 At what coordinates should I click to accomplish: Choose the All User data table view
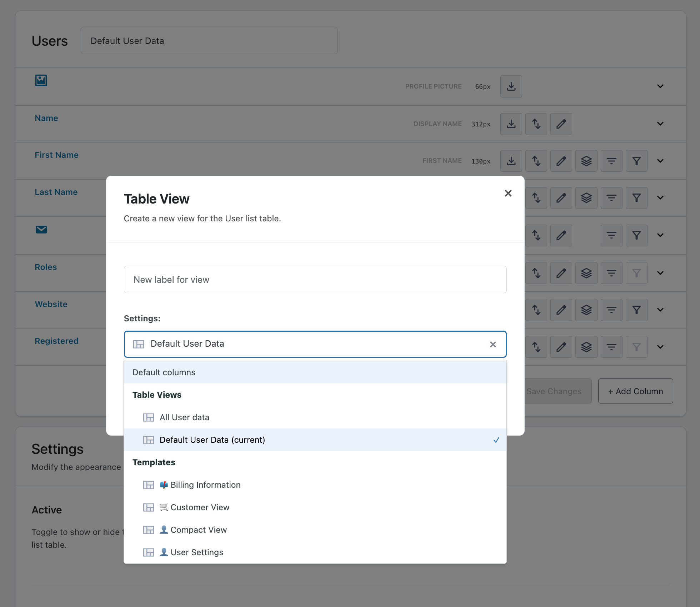[x=184, y=417]
